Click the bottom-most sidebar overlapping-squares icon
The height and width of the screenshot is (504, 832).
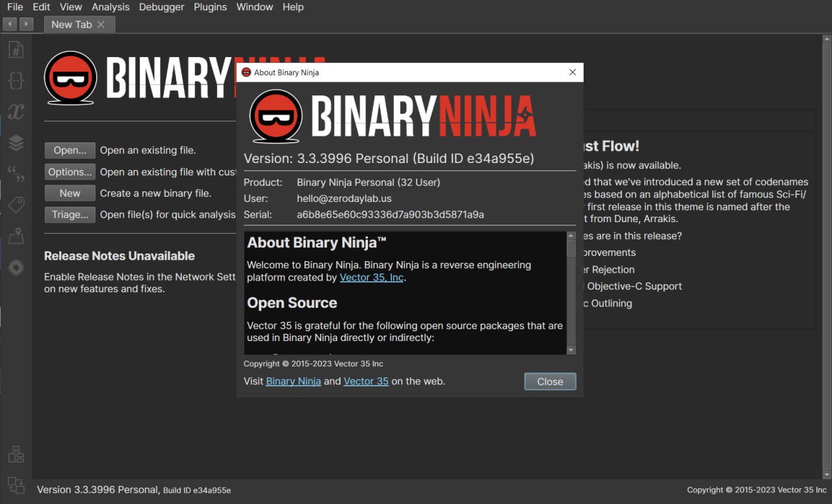pyautogui.click(x=16, y=485)
